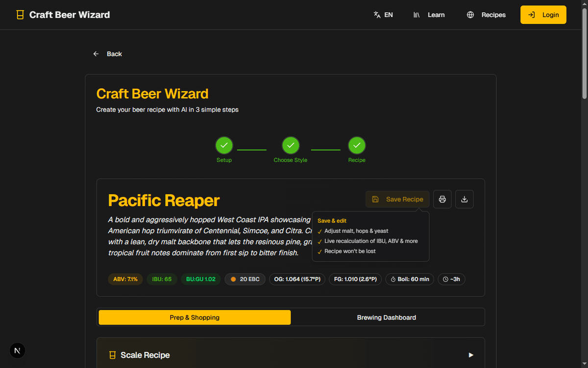Open the EN language selector

[x=383, y=15]
